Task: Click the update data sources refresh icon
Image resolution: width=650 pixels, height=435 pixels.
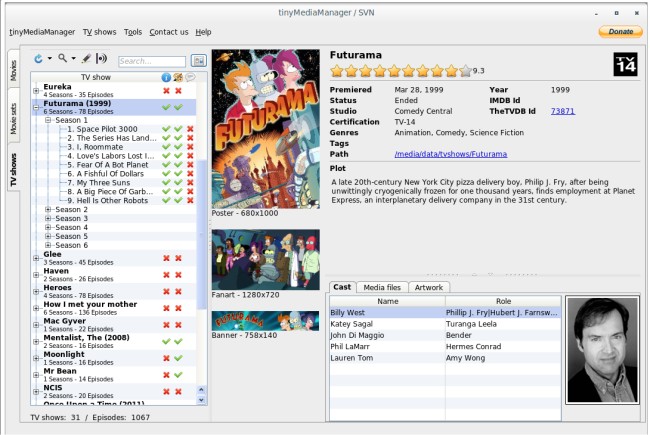Action: point(38,59)
